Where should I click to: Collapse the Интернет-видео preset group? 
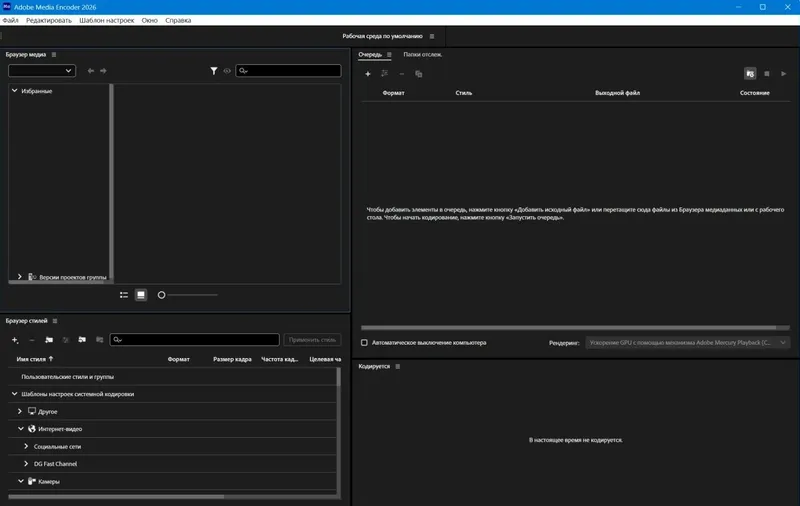(x=21, y=428)
